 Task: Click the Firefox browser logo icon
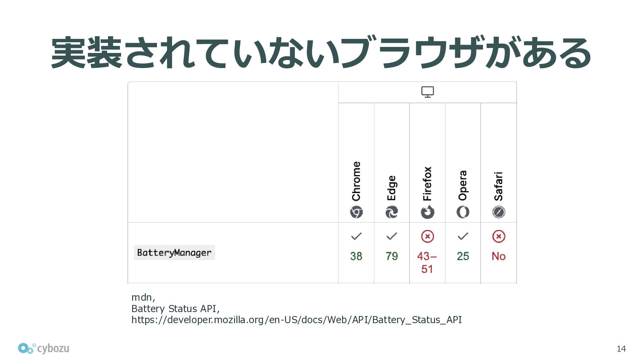tap(427, 212)
